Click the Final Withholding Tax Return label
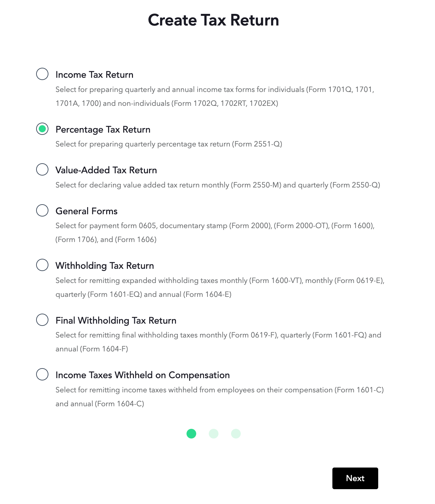435x504 pixels. (x=116, y=320)
